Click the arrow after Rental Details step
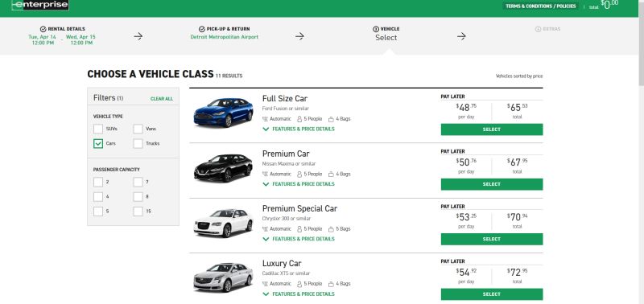This screenshot has height=304, width=644. [x=138, y=36]
